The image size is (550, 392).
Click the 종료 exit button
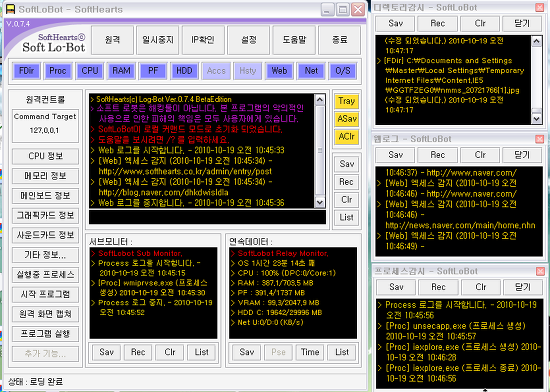[340, 40]
